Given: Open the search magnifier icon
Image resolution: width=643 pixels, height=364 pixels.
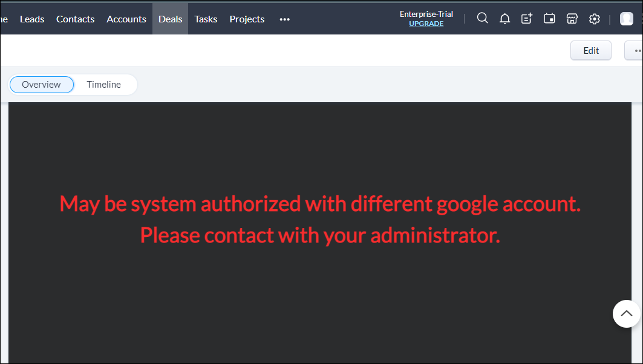Looking at the screenshot, I should (482, 19).
